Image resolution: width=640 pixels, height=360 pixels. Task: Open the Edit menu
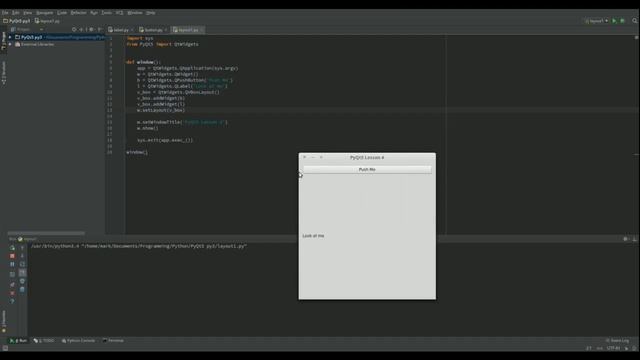click(16, 13)
